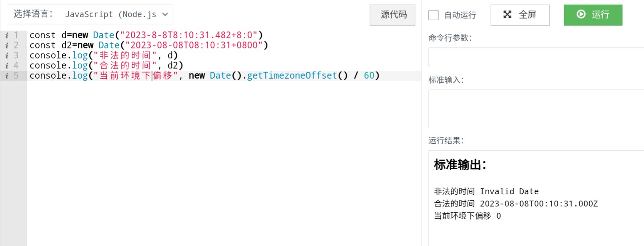Screen dimensions: 644x246
Task: Click the info icon beside line 1
Action: (6, 35)
